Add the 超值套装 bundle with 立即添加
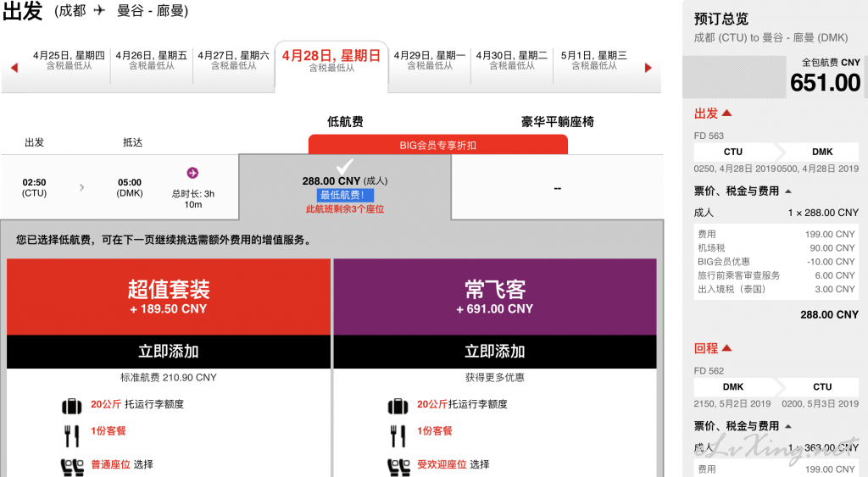The height and width of the screenshot is (477, 868). pyautogui.click(x=169, y=352)
